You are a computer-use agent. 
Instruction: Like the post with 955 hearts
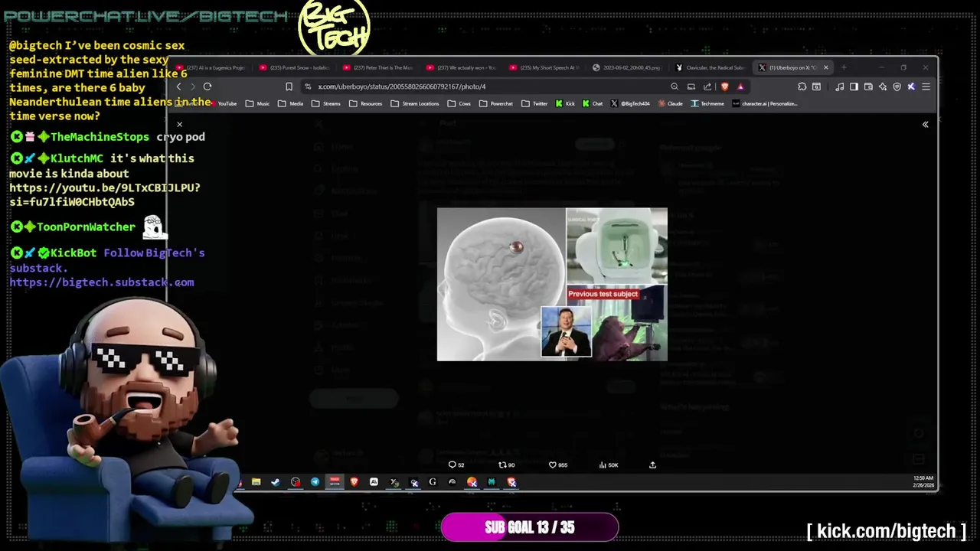[558, 465]
